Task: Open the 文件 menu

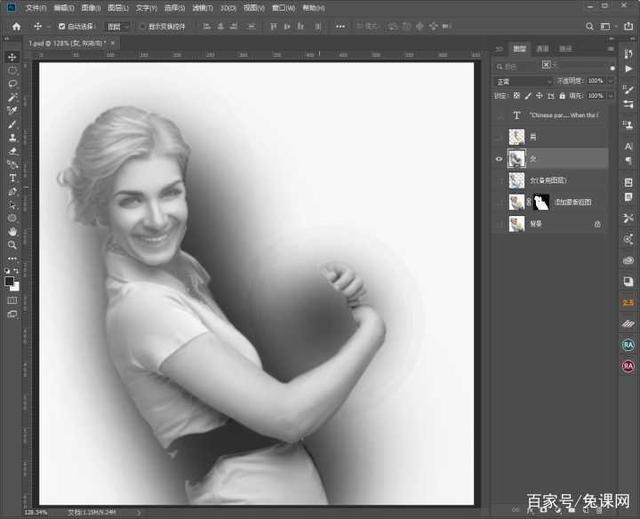Action: point(35,8)
